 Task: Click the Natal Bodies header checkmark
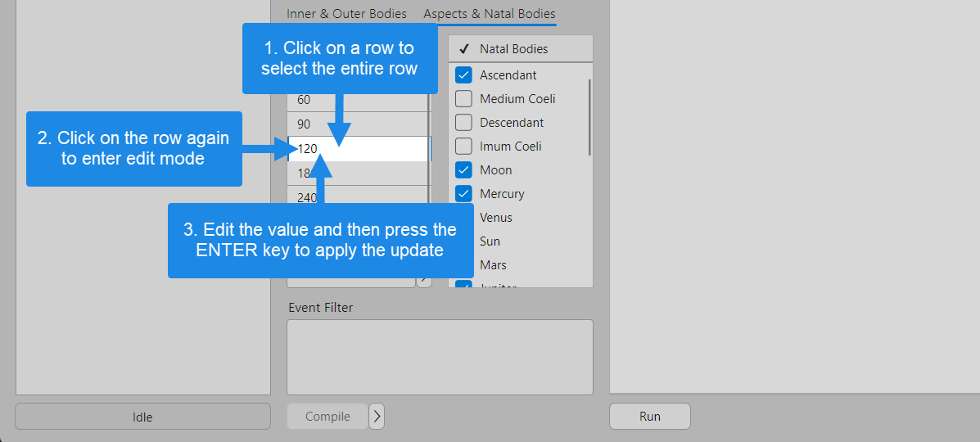point(463,49)
